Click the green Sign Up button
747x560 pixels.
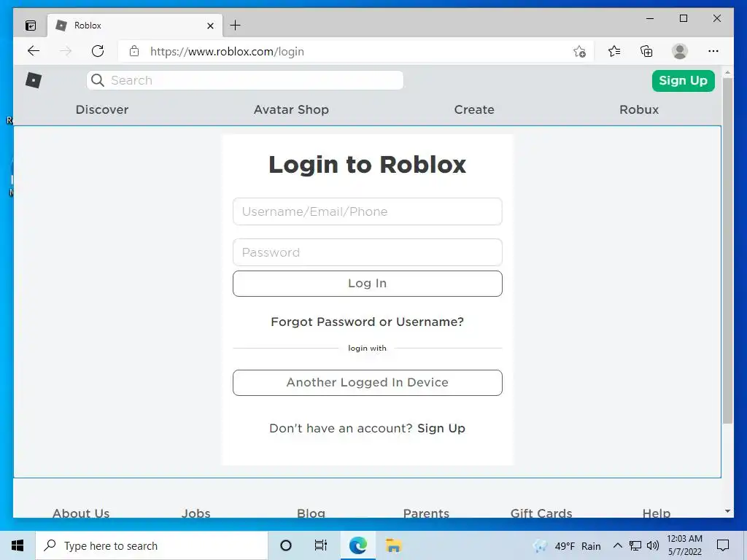click(x=683, y=80)
